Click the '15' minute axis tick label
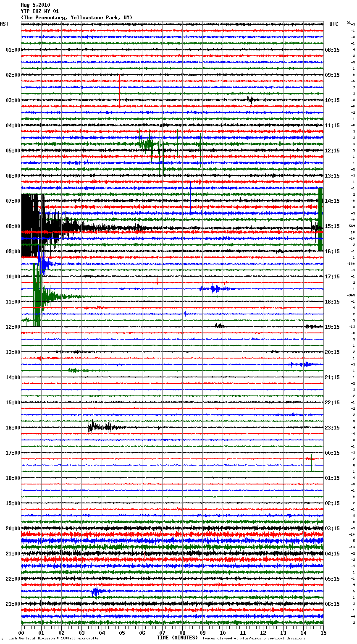The image size is (357, 644). (323, 632)
